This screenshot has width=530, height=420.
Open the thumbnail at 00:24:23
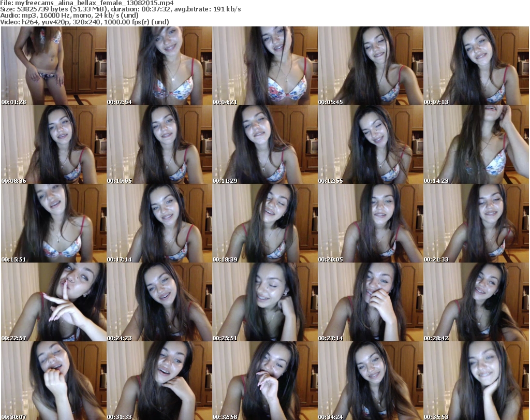coord(159,302)
